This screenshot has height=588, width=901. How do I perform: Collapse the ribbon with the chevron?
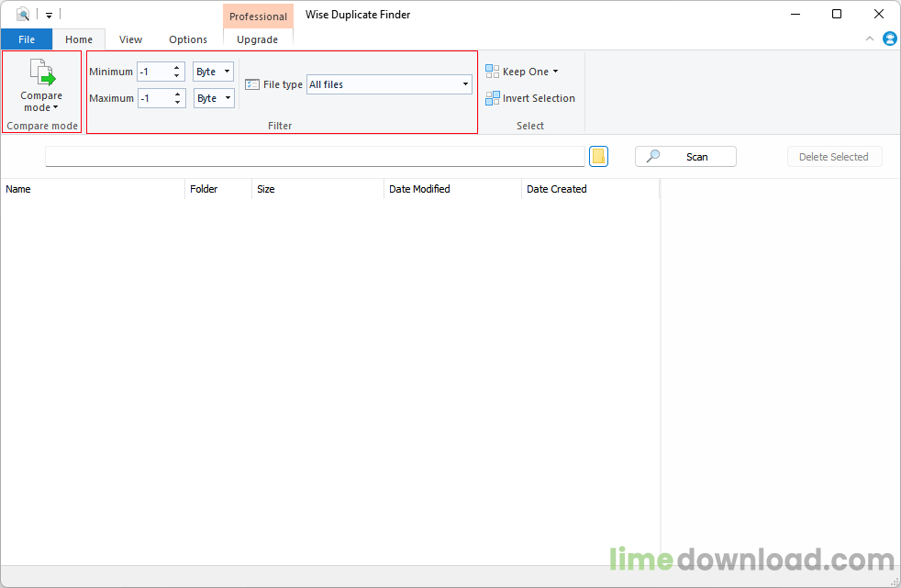(870, 39)
